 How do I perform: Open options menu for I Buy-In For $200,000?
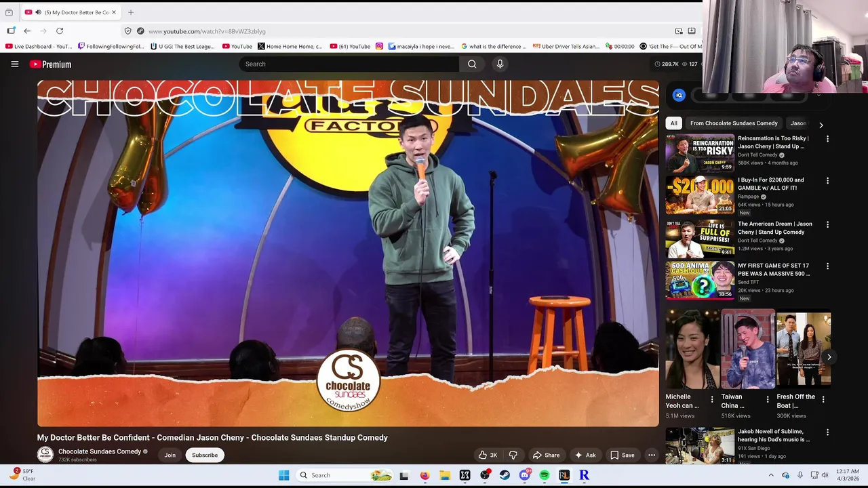[827, 181]
